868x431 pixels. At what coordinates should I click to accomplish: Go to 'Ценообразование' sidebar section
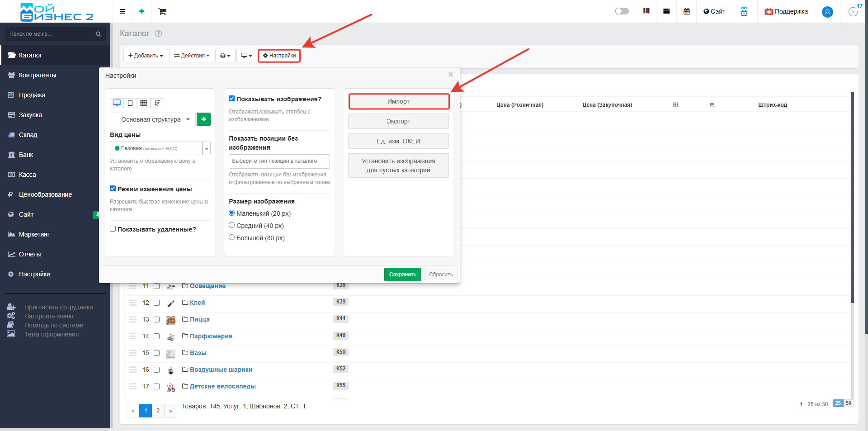[x=45, y=194]
